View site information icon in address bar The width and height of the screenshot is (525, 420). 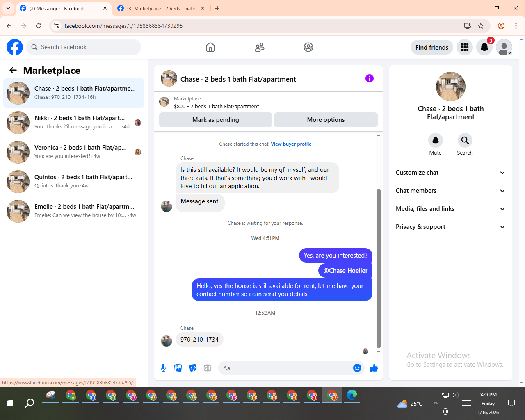[x=56, y=26]
